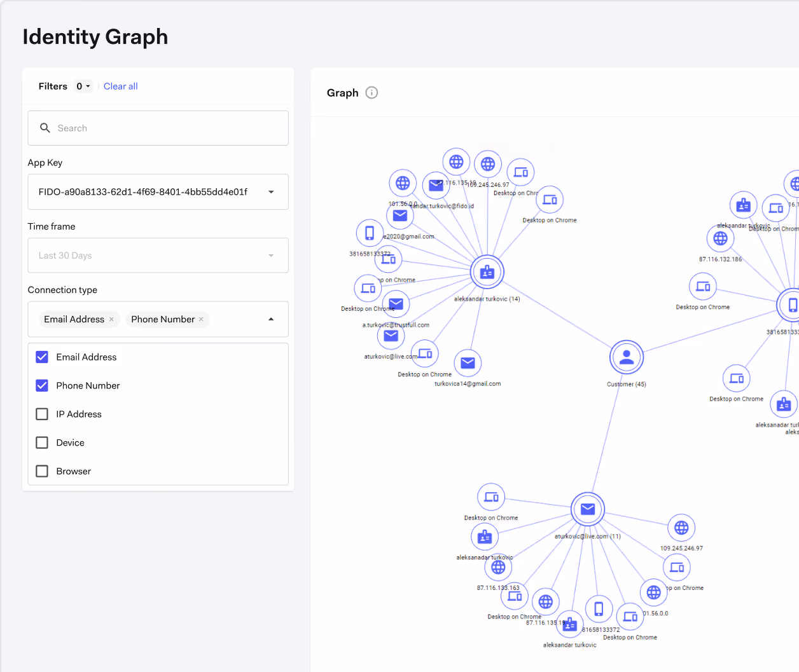Click the 381658133372 phone node
This screenshot has width=799, height=672.
click(370, 232)
